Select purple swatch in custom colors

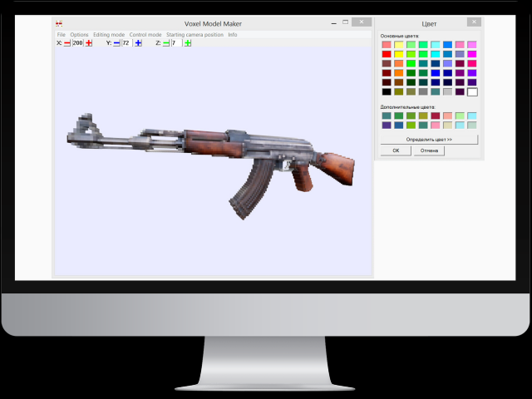(x=387, y=126)
